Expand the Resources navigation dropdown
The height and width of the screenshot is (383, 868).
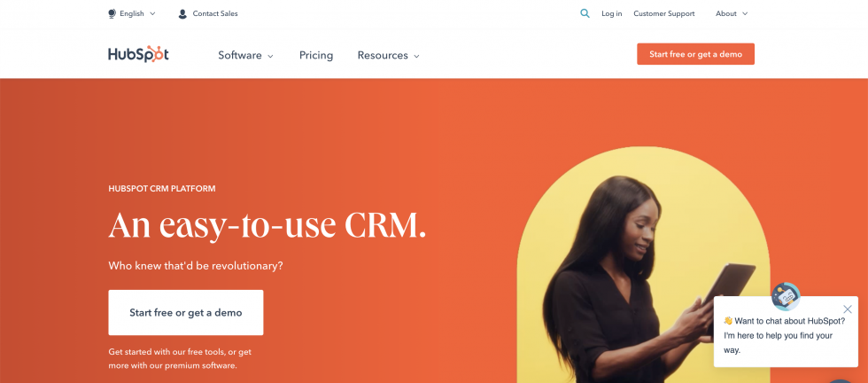tap(389, 56)
